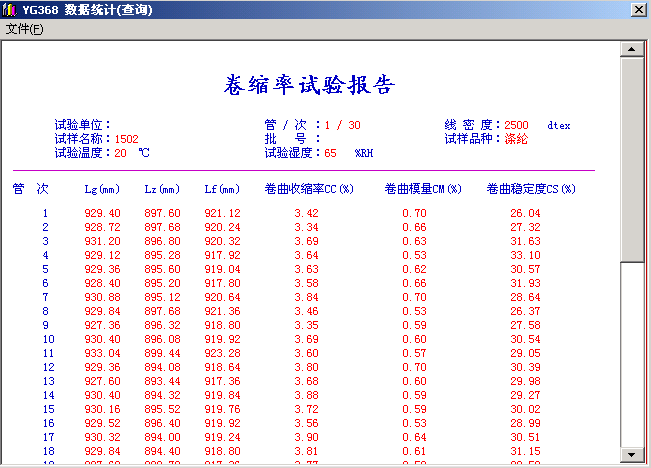Screen dimensions: 651x468
Task: Click Lg value 933.04 in row 11
Action: pyautogui.click(x=102, y=354)
